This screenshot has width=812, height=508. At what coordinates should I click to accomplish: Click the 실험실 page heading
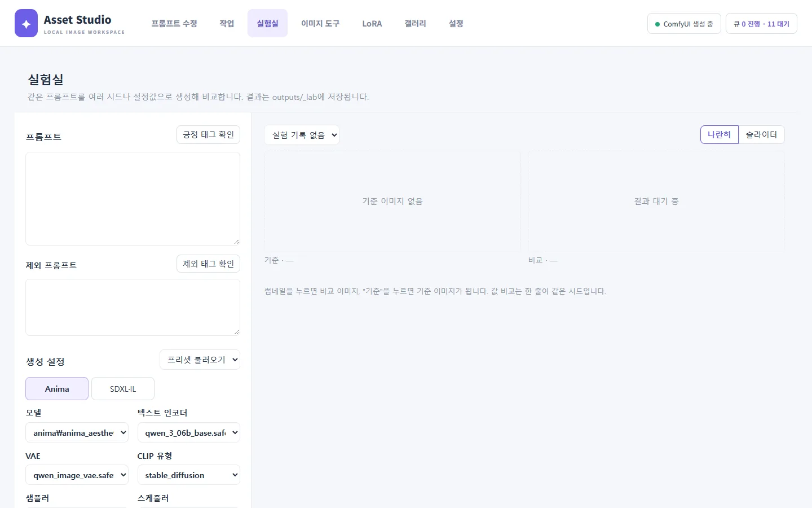46,80
